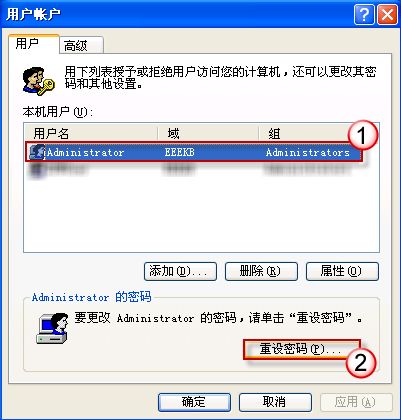The image size is (401, 420).
Task: Click the 重设密码 button
Action: 302,349
